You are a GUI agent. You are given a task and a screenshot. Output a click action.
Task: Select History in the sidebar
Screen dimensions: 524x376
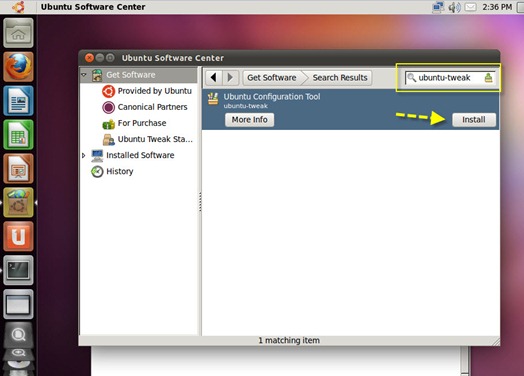click(x=120, y=171)
